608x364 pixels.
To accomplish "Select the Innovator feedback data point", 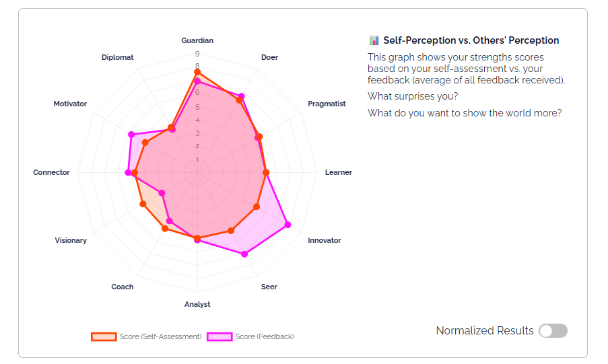I will pyautogui.click(x=288, y=225).
